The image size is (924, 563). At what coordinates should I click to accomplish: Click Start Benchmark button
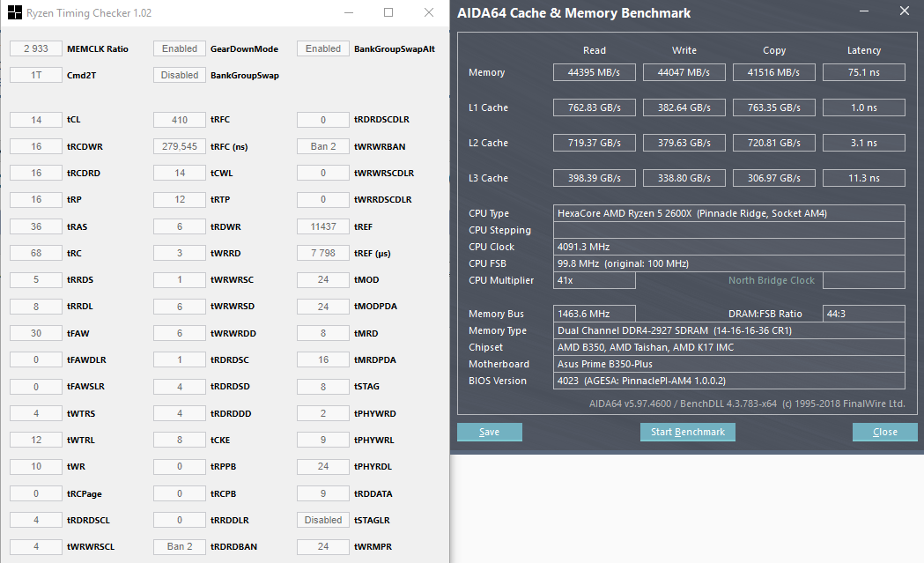(x=688, y=432)
